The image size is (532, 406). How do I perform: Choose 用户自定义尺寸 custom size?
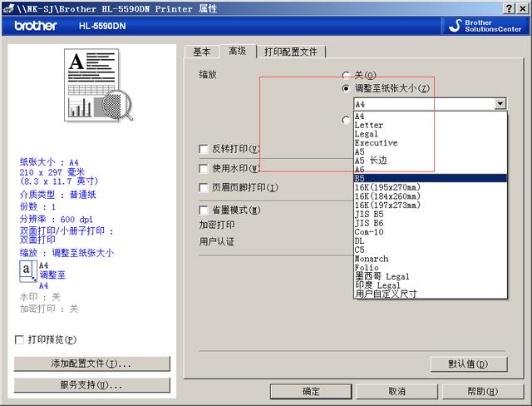click(x=431, y=294)
